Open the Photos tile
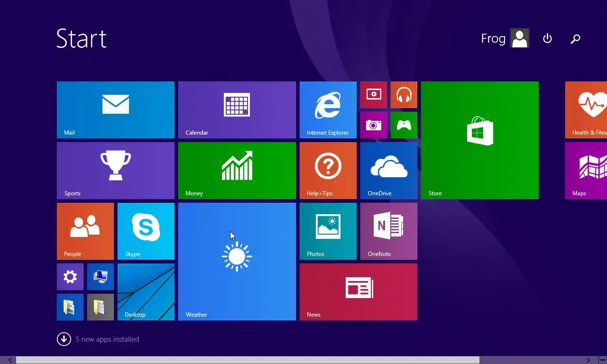Viewport: 607px width, 364px height. [328, 231]
